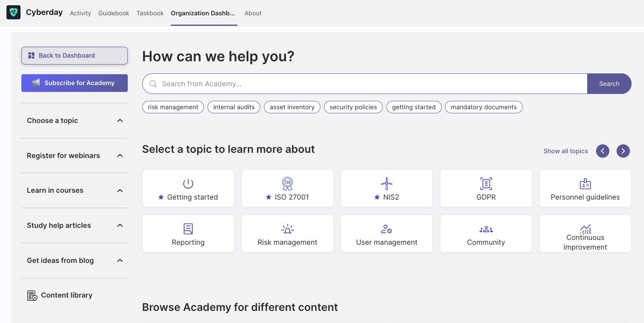The image size is (644, 323).
Task: Click the Search button
Action: pos(609,84)
